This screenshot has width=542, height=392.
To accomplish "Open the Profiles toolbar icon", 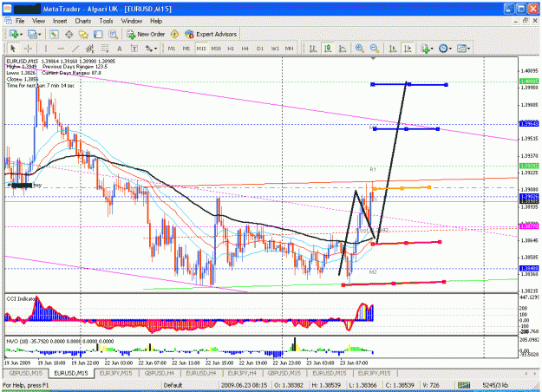I will 32,34.
